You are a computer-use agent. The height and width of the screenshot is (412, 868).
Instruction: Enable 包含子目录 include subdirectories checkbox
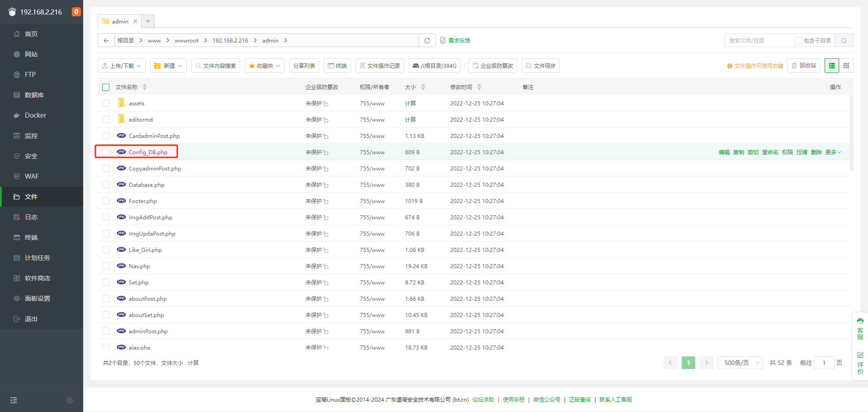coord(798,40)
